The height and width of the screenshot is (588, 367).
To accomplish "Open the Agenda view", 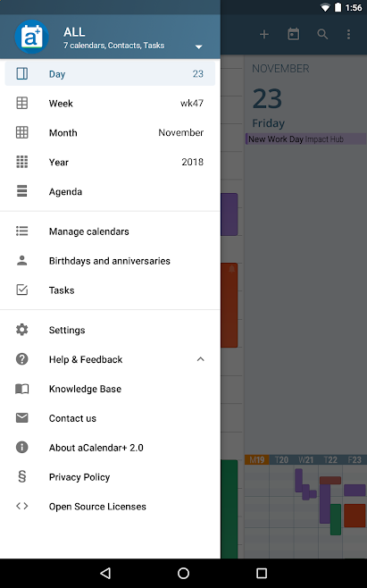I will pyautogui.click(x=110, y=191).
